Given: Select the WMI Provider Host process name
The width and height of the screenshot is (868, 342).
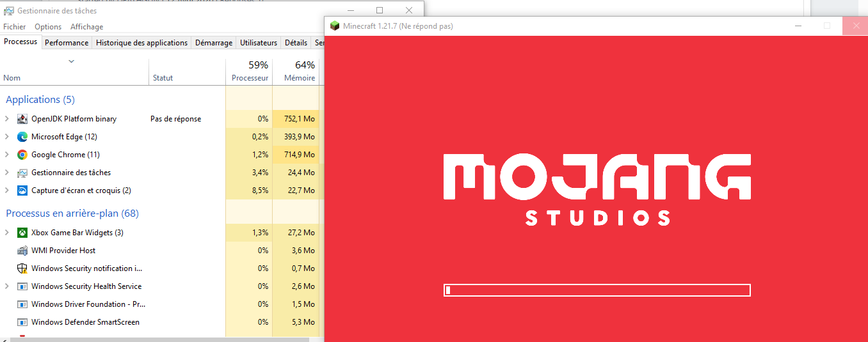Looking at the screenshot, I should pos(63,251).
